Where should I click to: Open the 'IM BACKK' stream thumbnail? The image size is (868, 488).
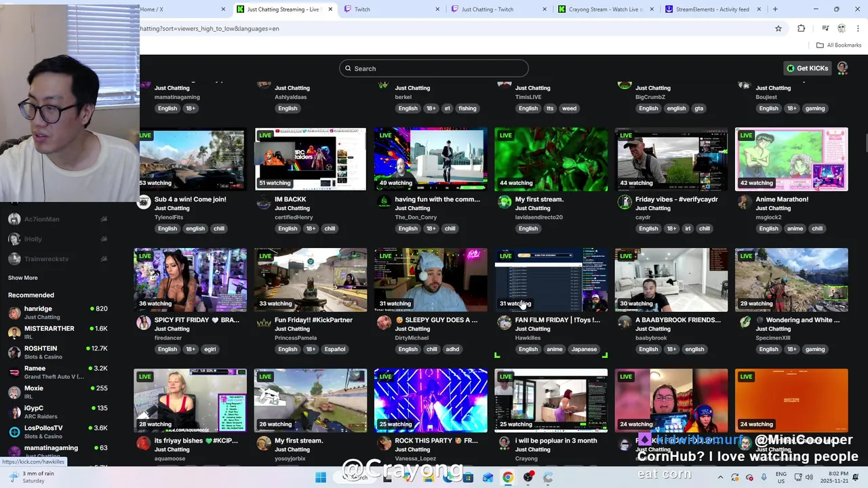click(311, 159)
